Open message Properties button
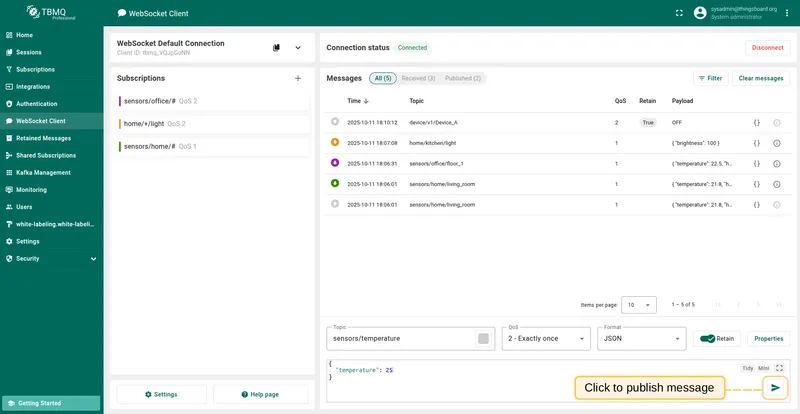The image size is (800, 414). (x=768, y=338)
